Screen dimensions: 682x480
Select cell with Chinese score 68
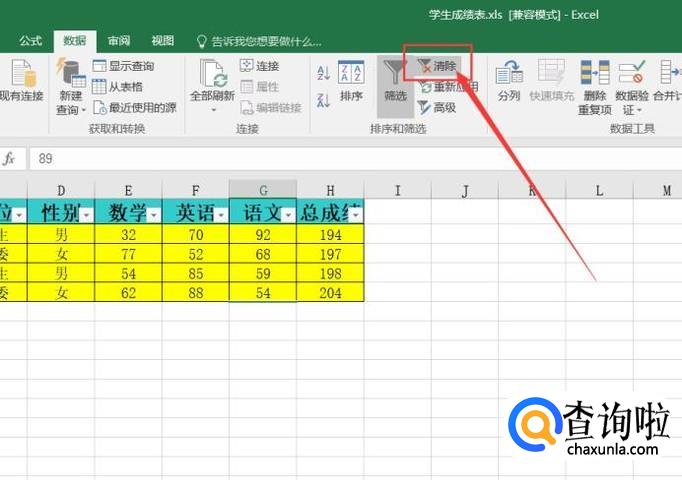pos(263,254)
